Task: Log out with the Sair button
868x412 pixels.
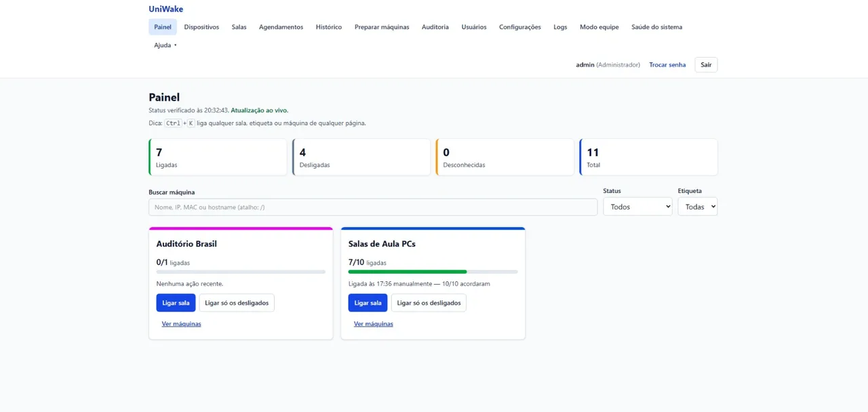Action: point(706,65)
